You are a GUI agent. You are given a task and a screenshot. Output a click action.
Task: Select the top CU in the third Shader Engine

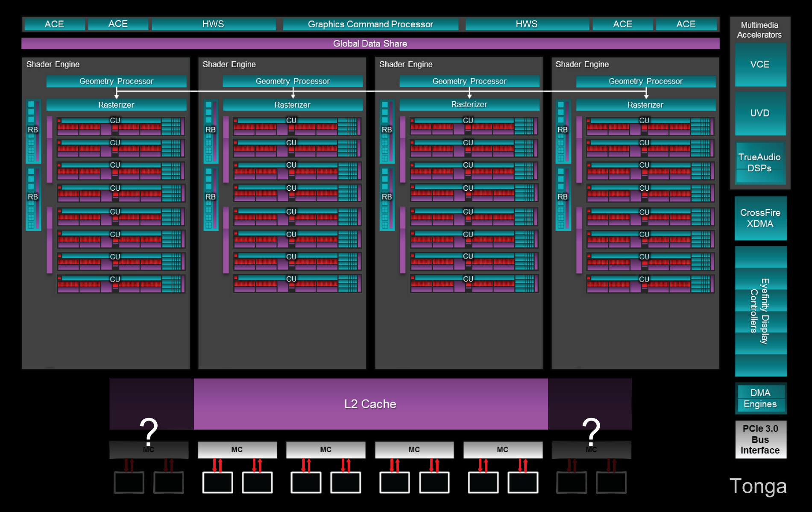pyautogui.click(x=474, y=127)
